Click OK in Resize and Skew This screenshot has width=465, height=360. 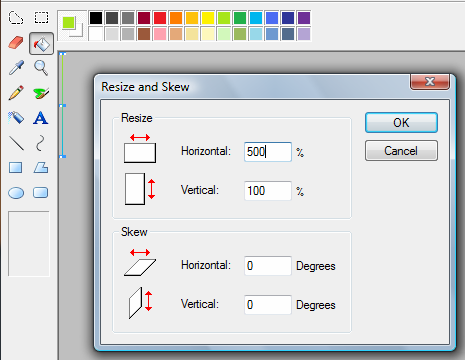tap(401, 123)
